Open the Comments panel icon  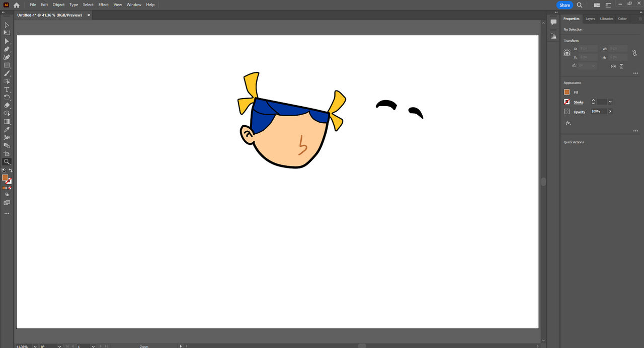(x=553, y=23)
